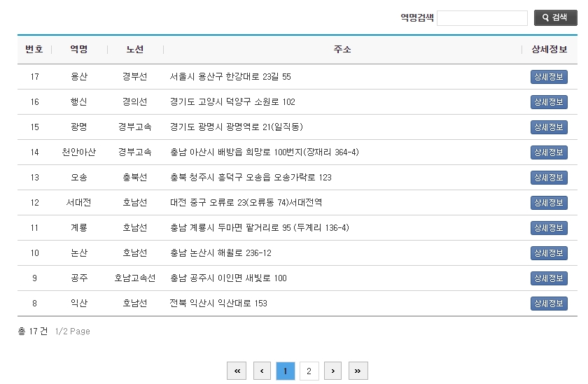Select station name 논산
Viewport: 588px width, 384px height.
79,253
